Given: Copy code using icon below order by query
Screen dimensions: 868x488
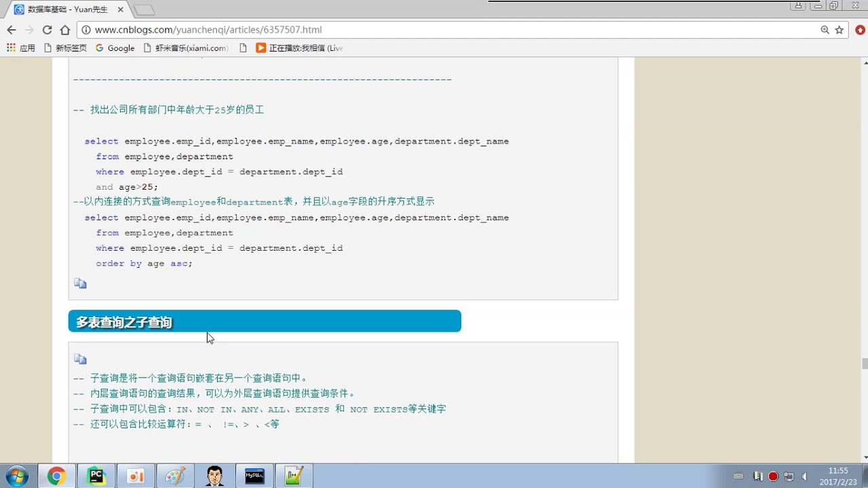Looking at the screenshot, I should (x=80, y=283).
